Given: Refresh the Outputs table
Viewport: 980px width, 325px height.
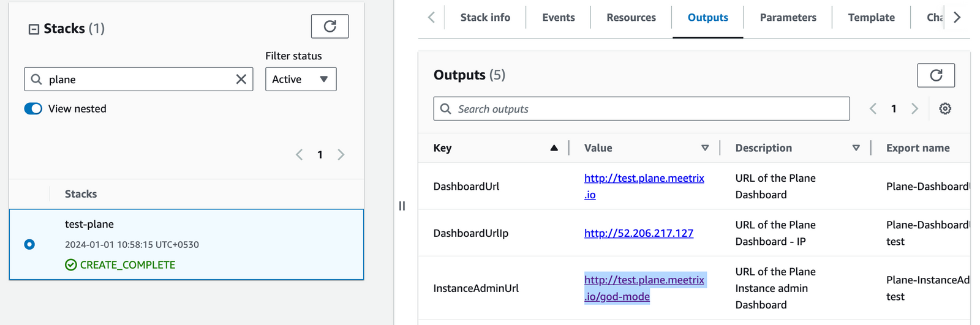Looking at the screenshot, I should click(x=935, y=75).
